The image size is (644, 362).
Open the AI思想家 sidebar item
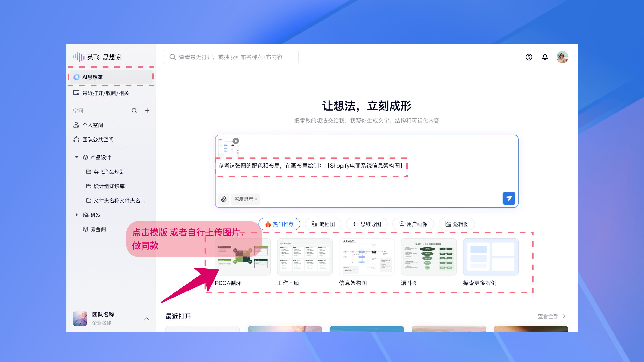pos(111,77)
